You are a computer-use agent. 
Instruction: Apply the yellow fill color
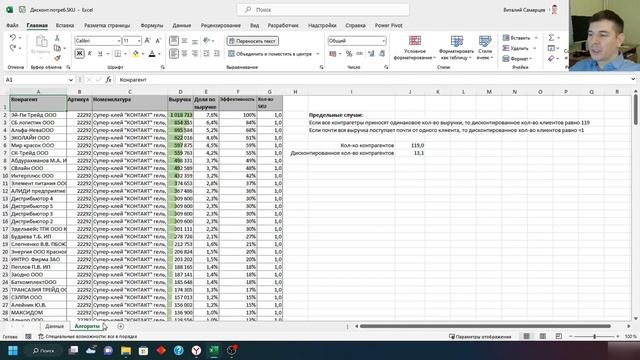(136, 54)
